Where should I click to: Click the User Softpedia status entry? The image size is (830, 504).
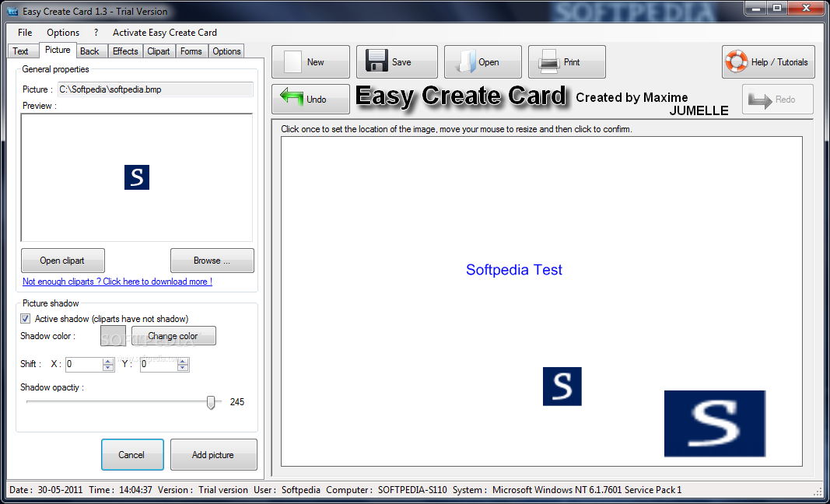[287, 490]
